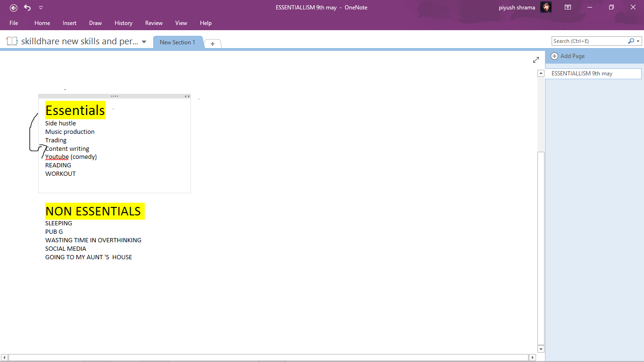Restore down the OneNote window
Image resolution: width=644 pixels, height=362 pixels.
611,8
